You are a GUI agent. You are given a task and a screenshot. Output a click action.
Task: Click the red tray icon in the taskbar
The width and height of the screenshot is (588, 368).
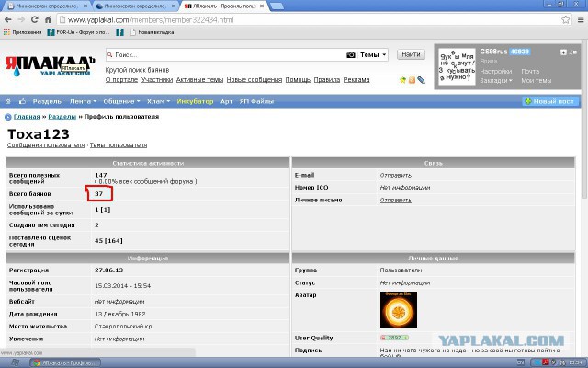545,362
